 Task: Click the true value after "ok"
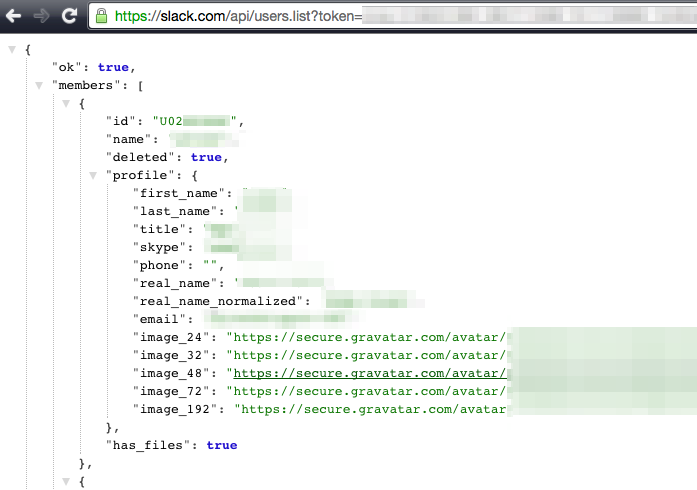coord(113,67)
